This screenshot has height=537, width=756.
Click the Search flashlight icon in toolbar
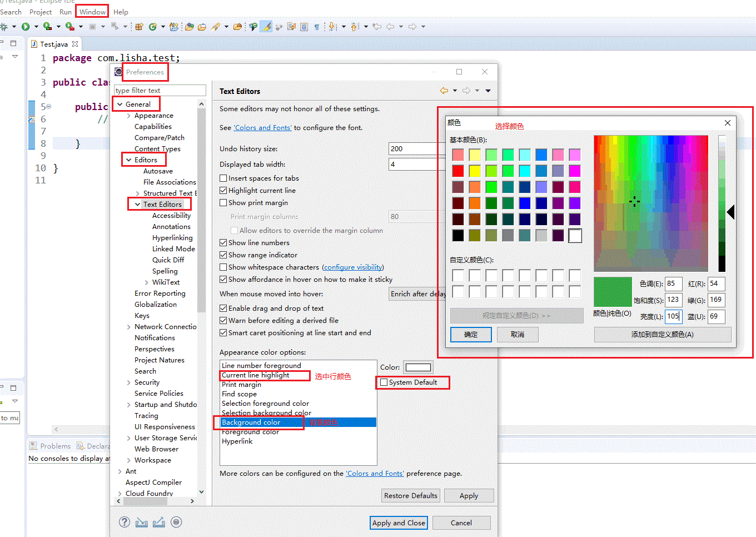point(215,26)
